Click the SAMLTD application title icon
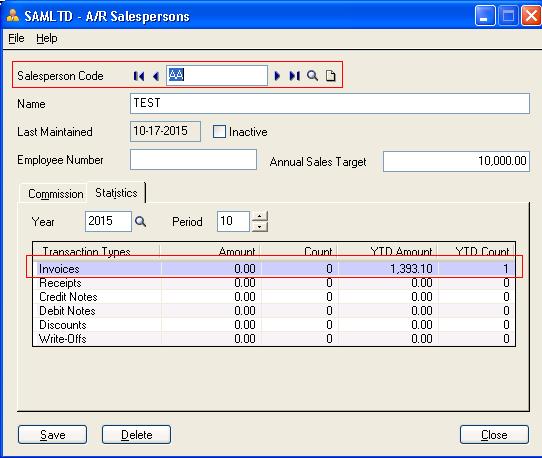Image resolution: width=542 pixels, height=458 pixels. click(12, 16)
